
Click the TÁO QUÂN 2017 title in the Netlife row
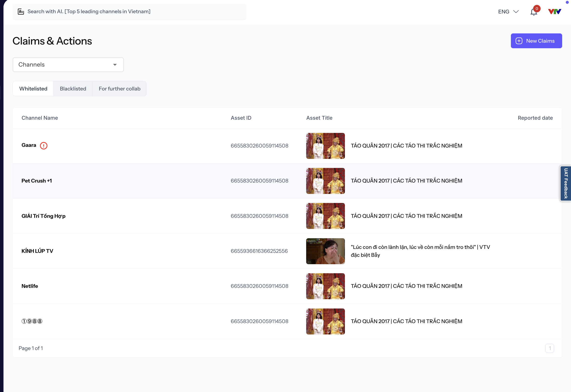pos(407,286)
